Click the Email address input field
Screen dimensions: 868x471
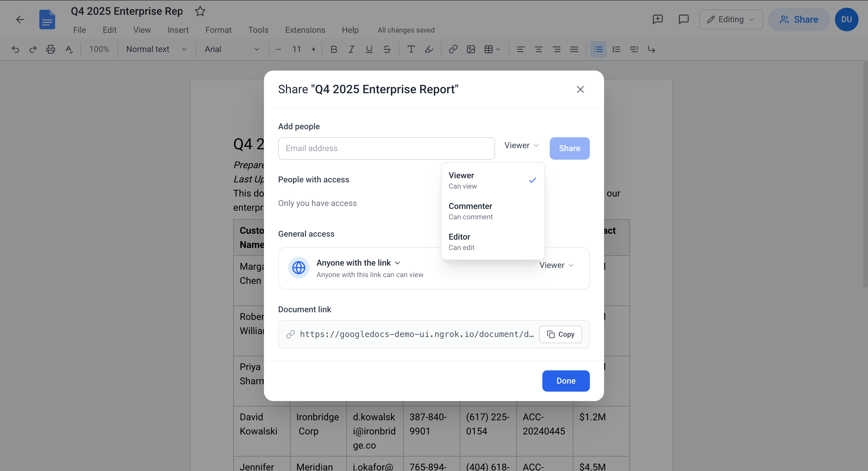(x=386, y=148)
